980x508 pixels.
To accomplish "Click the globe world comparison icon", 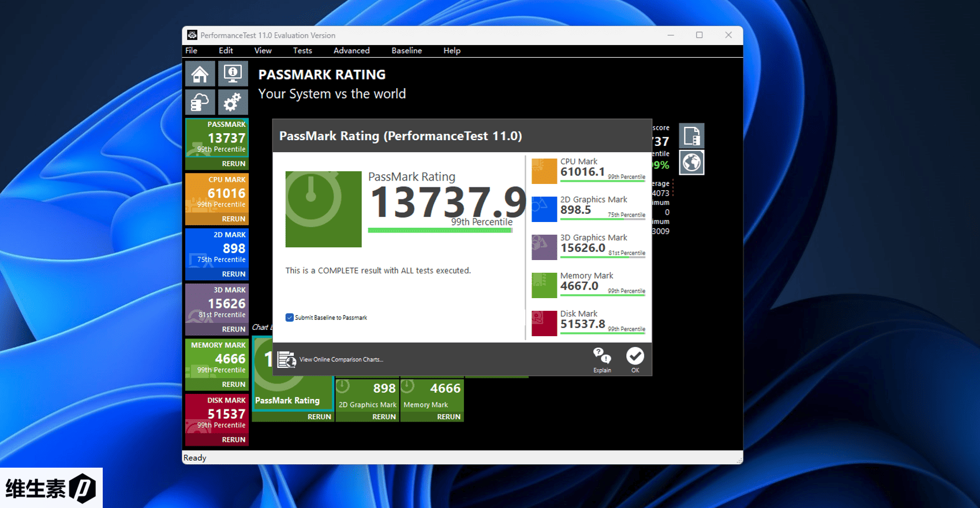I will (691, 163).
